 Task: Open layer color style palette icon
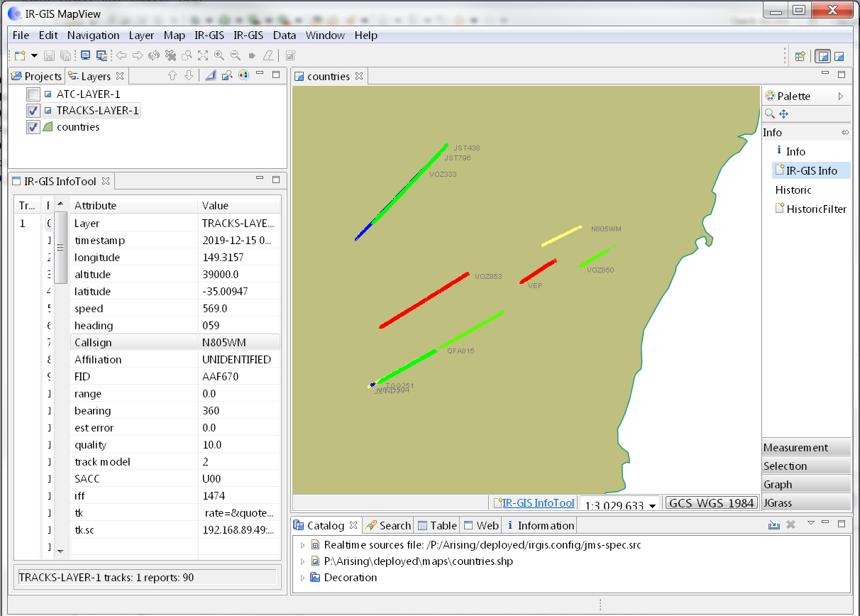[x=243, y=76]
